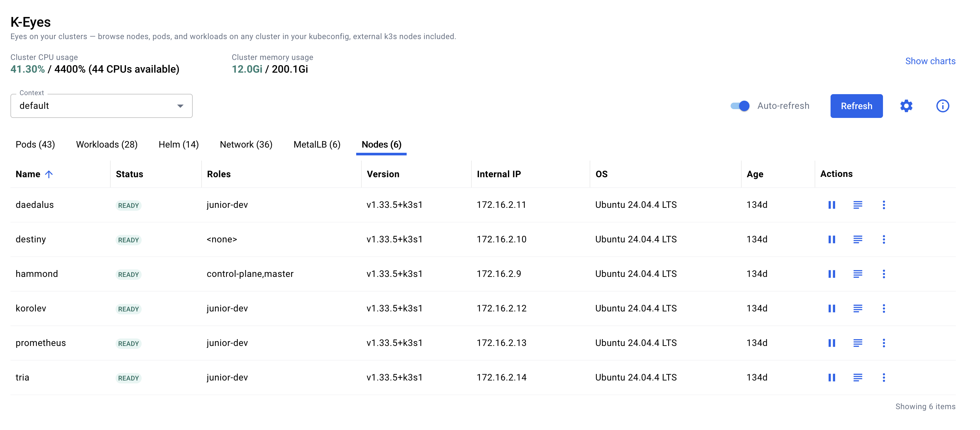Open three-dot menu for destiny node
This screenshot has width=980, height=430.
click(x=884, y=239)
